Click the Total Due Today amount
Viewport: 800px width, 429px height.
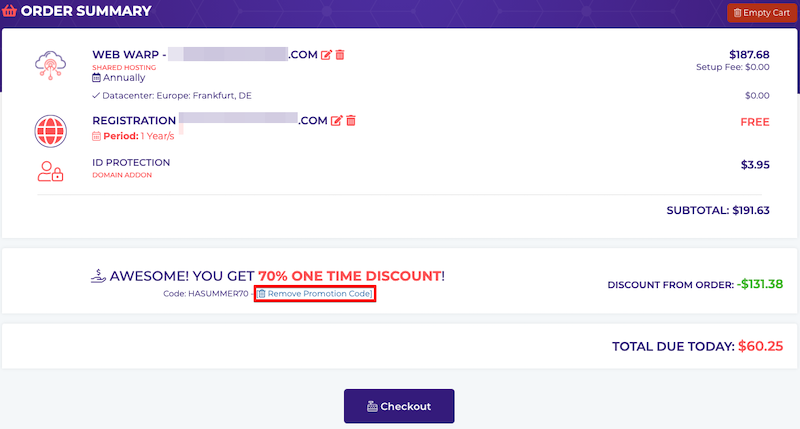[x=760, y=346]
